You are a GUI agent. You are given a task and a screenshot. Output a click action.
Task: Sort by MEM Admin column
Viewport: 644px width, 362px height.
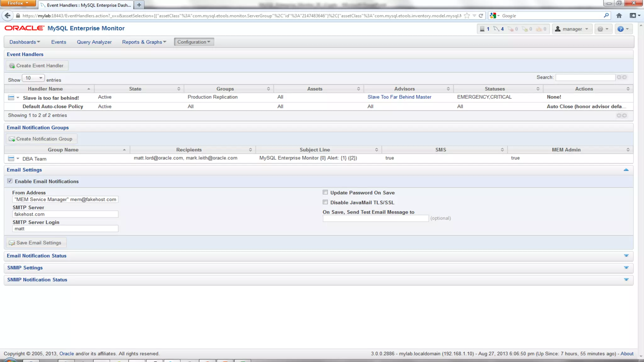pyautogui.click(x=570, y=150)
